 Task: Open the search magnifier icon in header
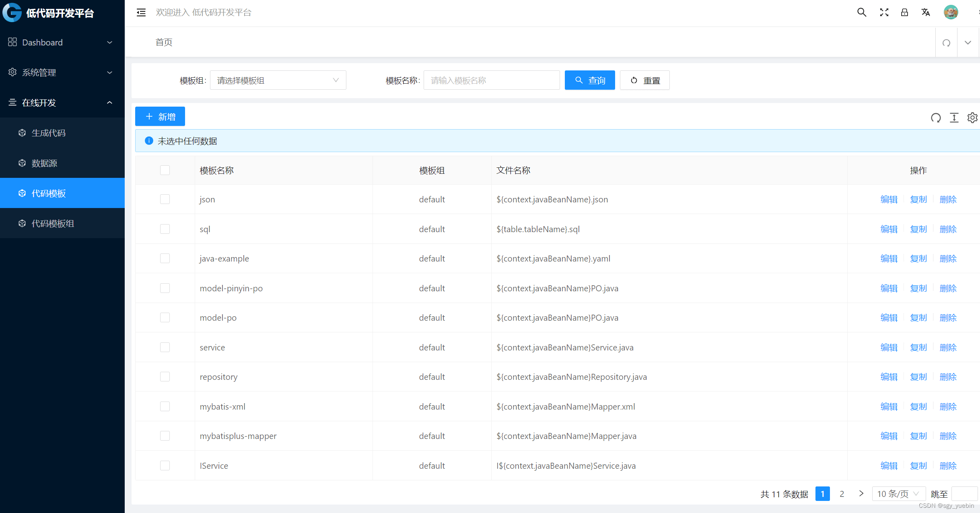pyautogui.click(x=861, y=12)
